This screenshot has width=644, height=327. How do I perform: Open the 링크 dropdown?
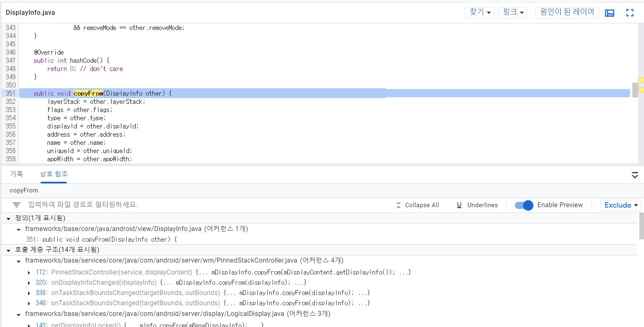pyautogui.click(x=513, y=12)
